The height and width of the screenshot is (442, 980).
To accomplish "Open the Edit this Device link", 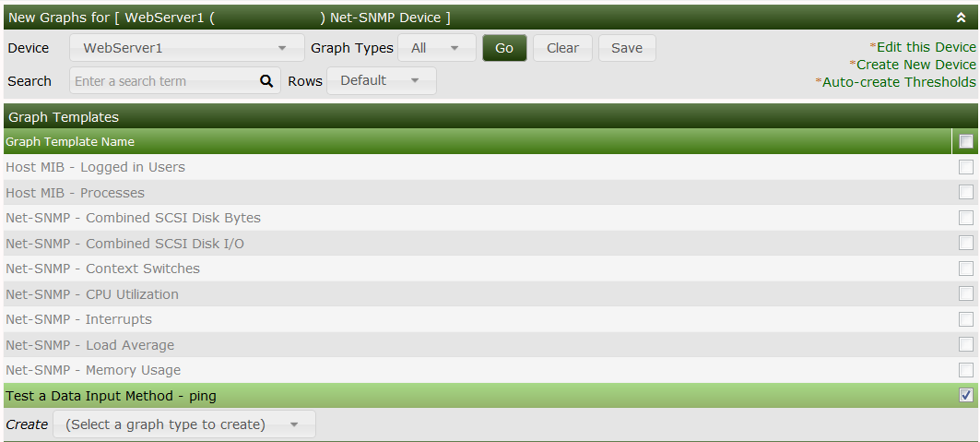I will tap(925, 47).
